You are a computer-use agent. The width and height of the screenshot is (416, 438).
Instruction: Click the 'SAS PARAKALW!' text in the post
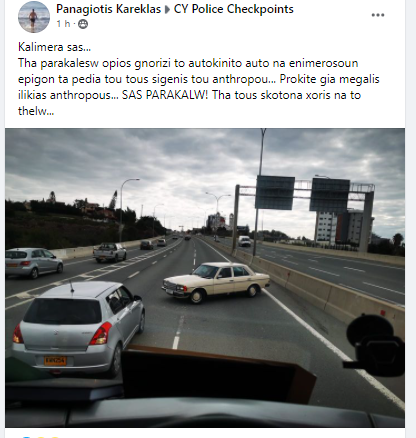pos(165,95)
